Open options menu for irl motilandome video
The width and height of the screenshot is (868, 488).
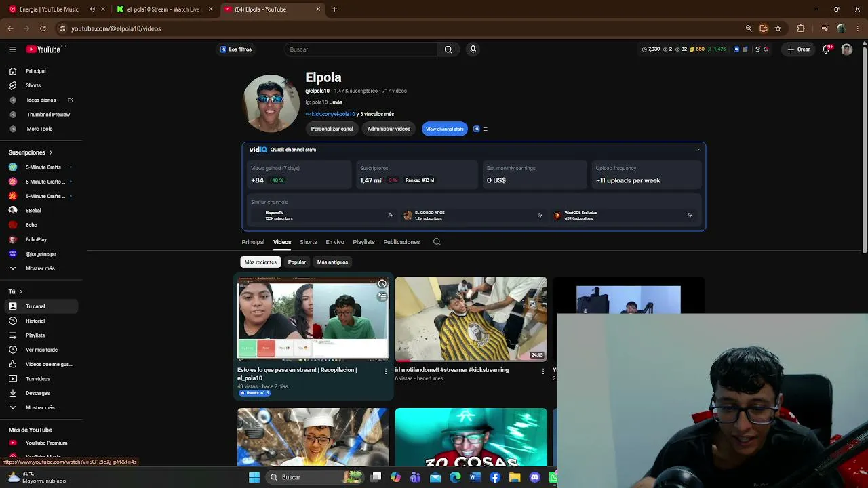click(x=542, y=371)
